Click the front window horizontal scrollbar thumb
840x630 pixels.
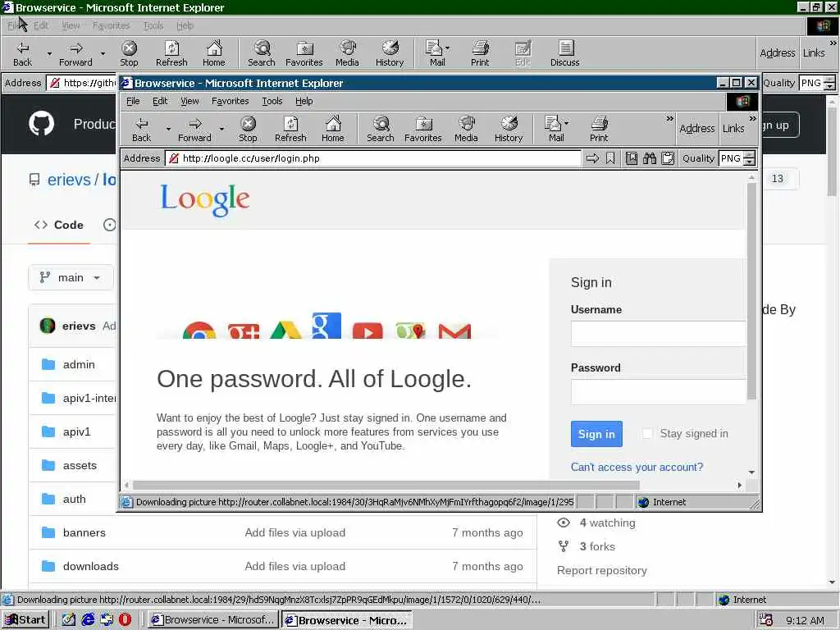(386, 485)
